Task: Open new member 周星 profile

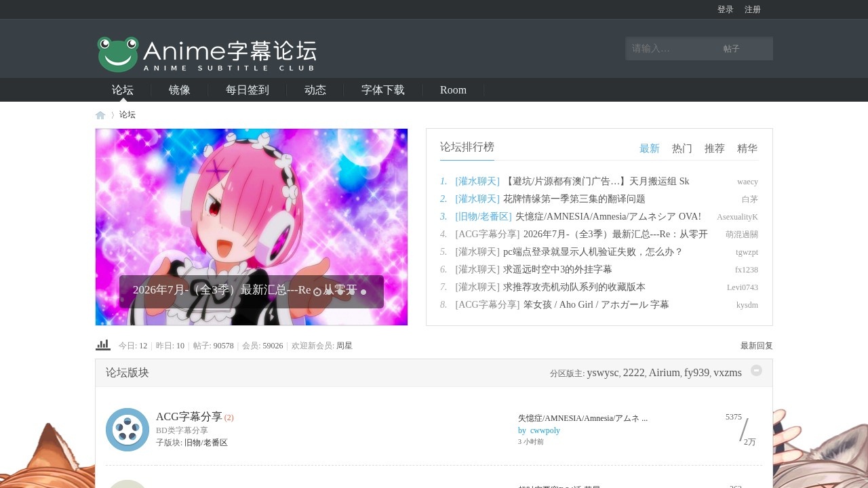Action: (x=344, y=346)
